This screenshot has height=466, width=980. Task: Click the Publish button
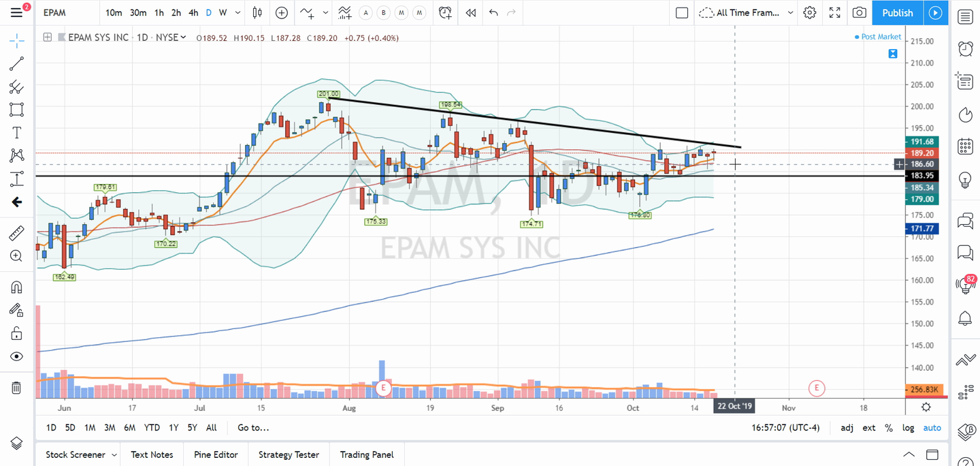coord(898,13)
